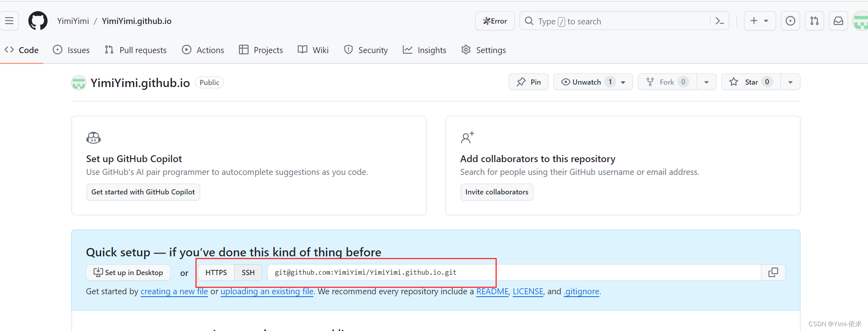Open the Issues tab
The image size is (868, 331).
click(x=71, y=50)
